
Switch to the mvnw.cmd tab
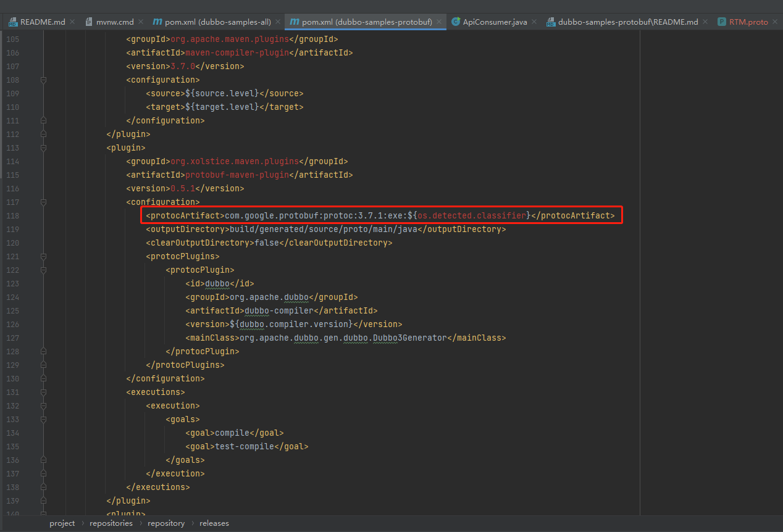coord(115,22)
